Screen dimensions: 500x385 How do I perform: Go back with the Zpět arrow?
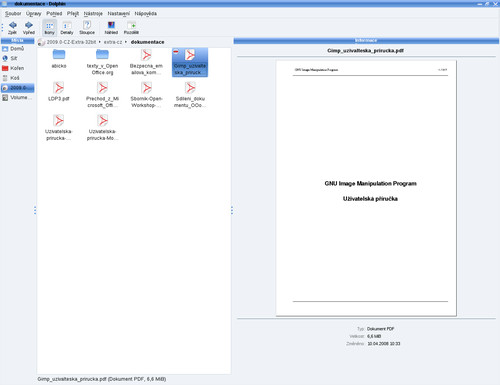tap(13, 28)
